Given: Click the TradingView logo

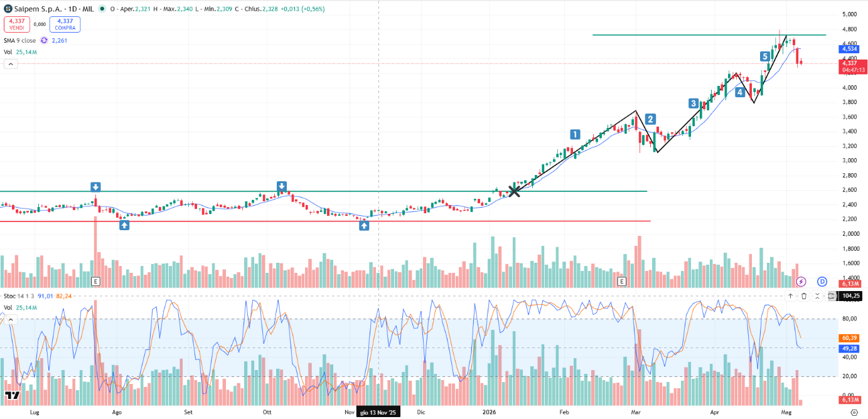Looking at the screenshot, I should pyautogui.click(x=12, y=395).
